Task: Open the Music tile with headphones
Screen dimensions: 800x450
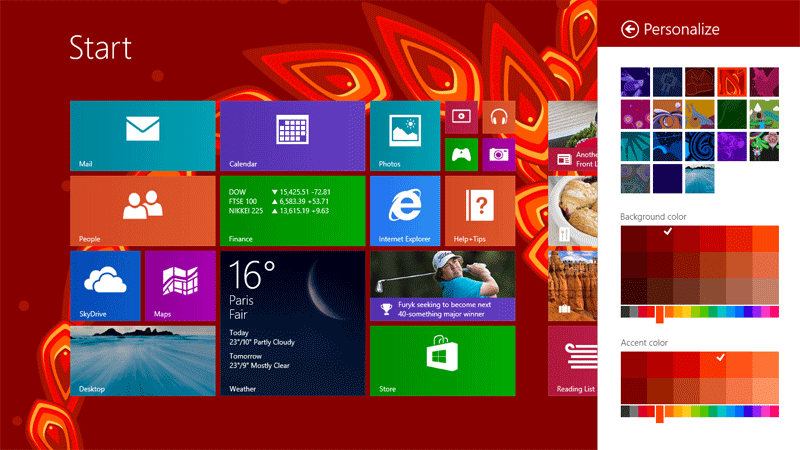Action: click(499, 117)
